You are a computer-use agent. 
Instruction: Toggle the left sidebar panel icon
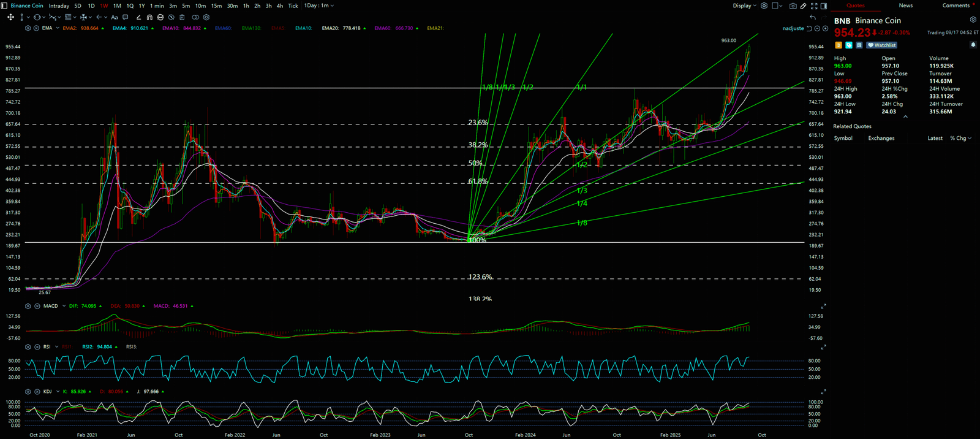point(4,6)
